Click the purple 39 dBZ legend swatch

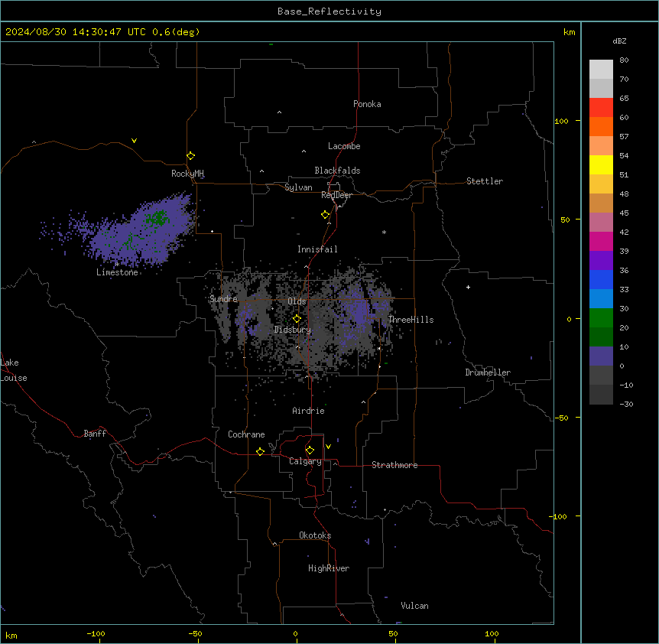pyautogui.click(x=601, y=260)
